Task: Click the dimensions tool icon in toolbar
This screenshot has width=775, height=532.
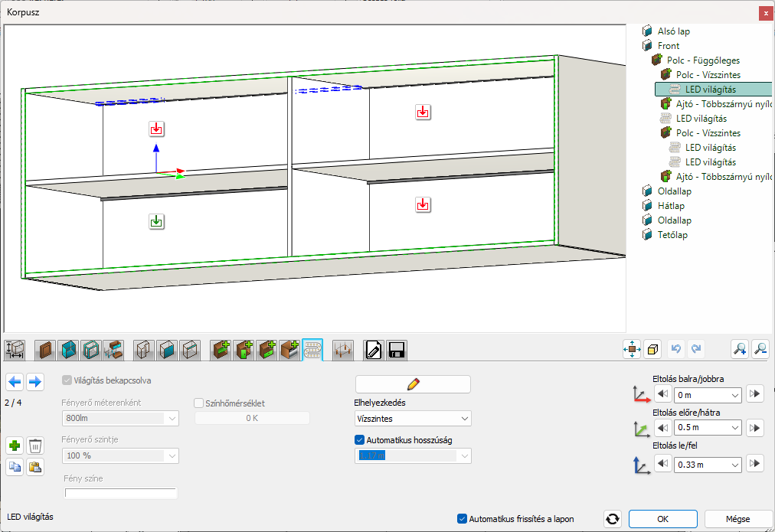Action: tap(15, 350)
